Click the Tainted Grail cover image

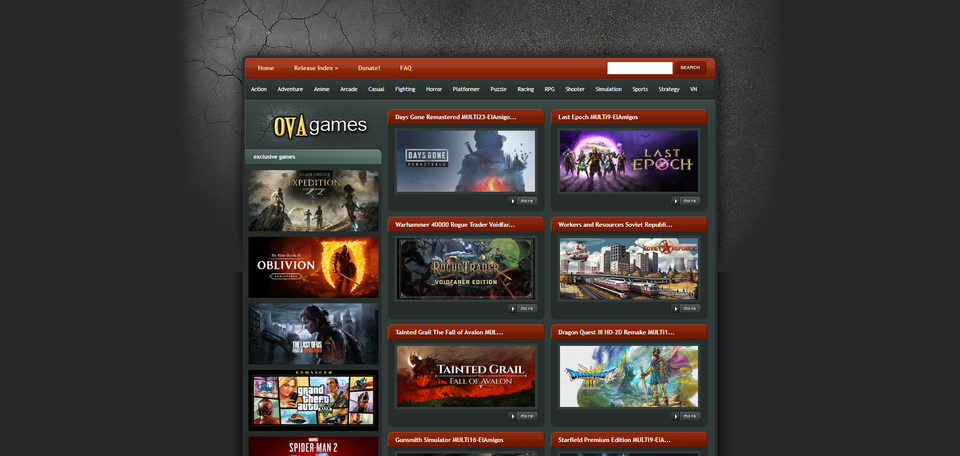[x=466, y=376]
